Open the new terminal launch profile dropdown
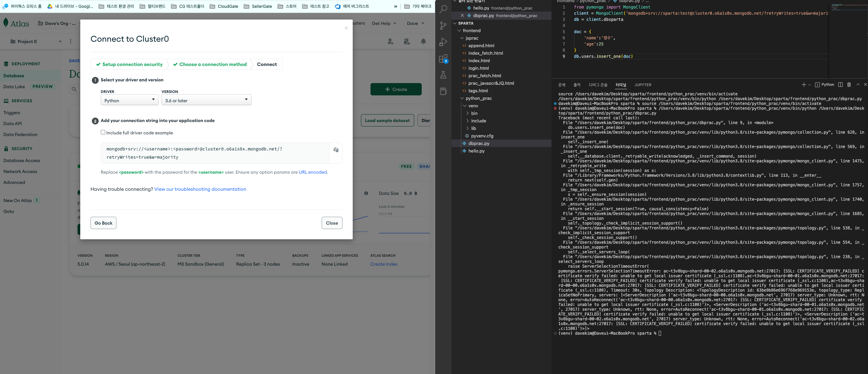The height and width of the screenshot is (374, 868). (810, 85)
